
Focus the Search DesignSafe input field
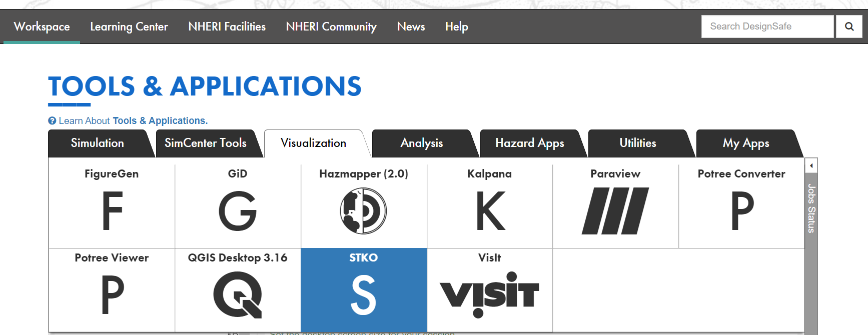point(767,26)
